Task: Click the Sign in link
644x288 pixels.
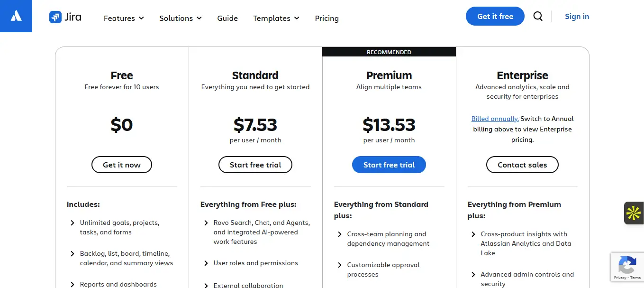Action: (x=577, y=16)
